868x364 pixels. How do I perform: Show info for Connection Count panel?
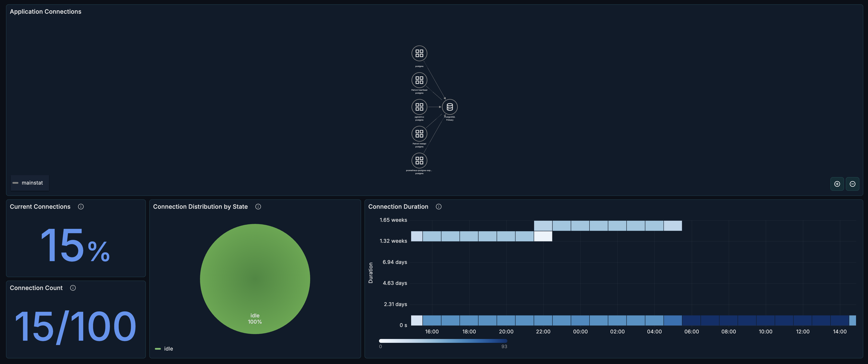point(73,288)
